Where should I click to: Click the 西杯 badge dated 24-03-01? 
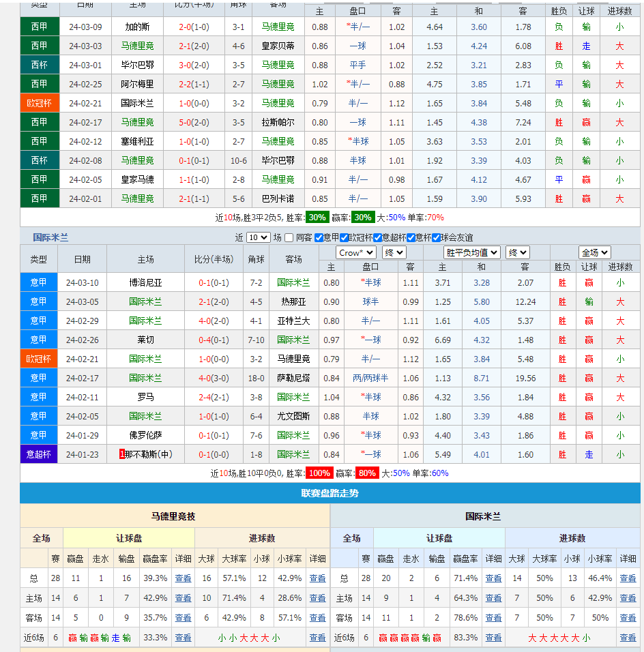40,65
